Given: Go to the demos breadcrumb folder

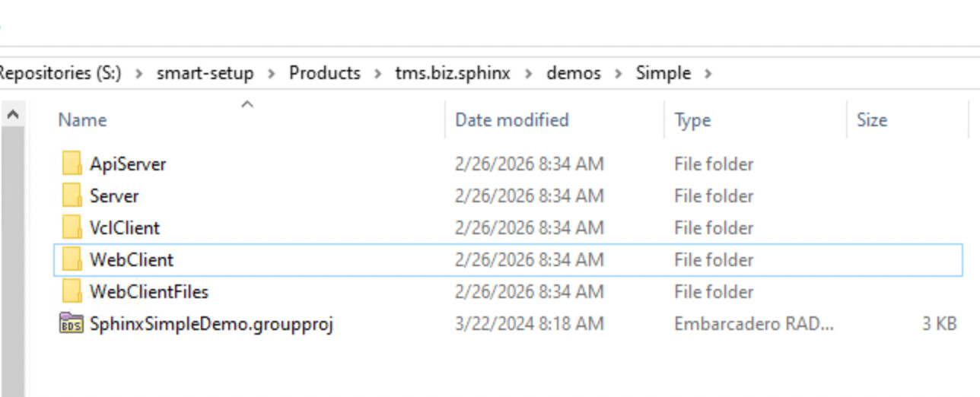Looking at the screenshot, I should [574, 74].
